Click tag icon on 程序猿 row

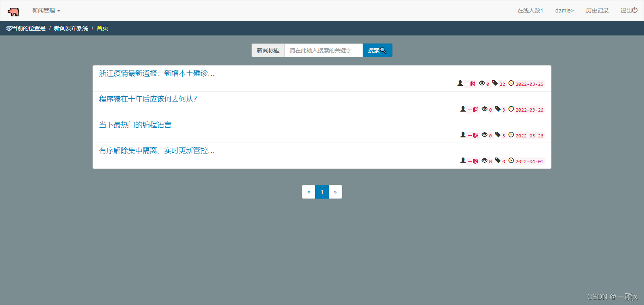pos(498,109)
